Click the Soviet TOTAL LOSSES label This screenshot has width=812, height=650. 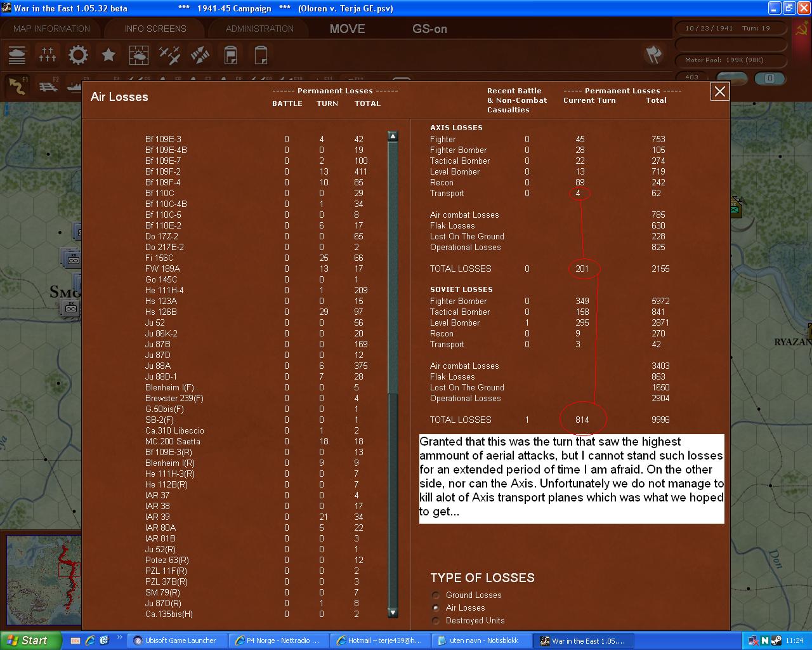point(461,420)
